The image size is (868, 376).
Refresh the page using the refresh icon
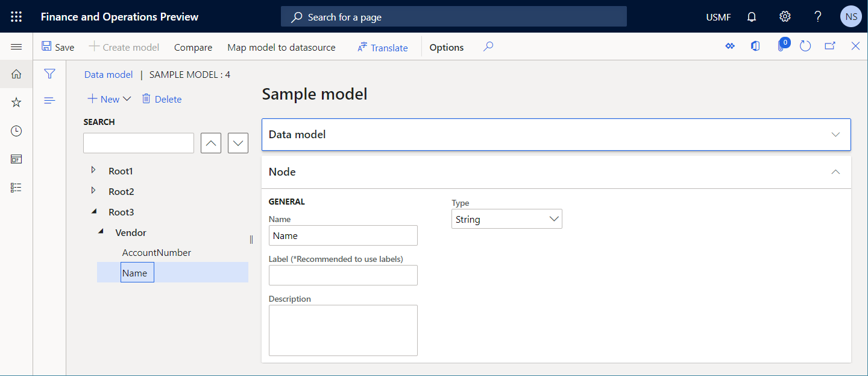coord(805,46)
